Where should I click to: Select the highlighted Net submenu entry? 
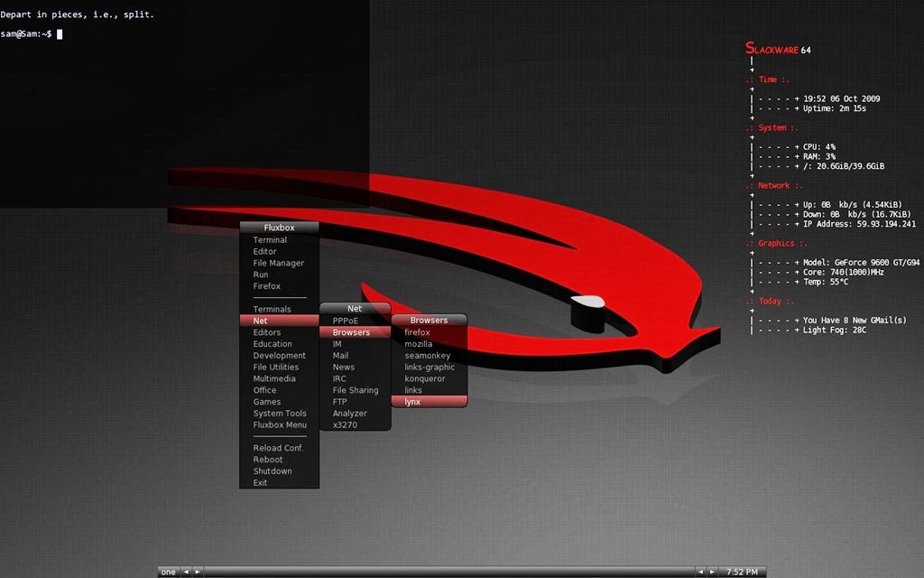pyautogui.click(x=280, y=321)
